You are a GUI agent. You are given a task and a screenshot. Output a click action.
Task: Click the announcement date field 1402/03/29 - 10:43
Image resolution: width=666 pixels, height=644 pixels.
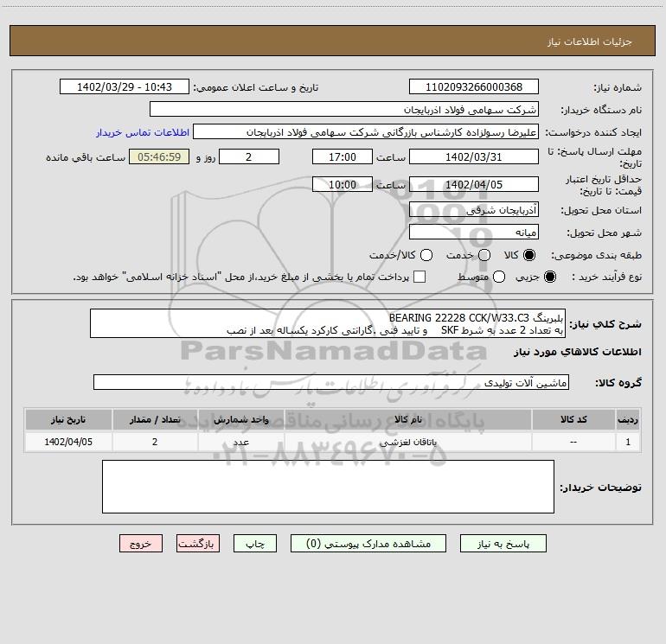click(x=125, y=86)
